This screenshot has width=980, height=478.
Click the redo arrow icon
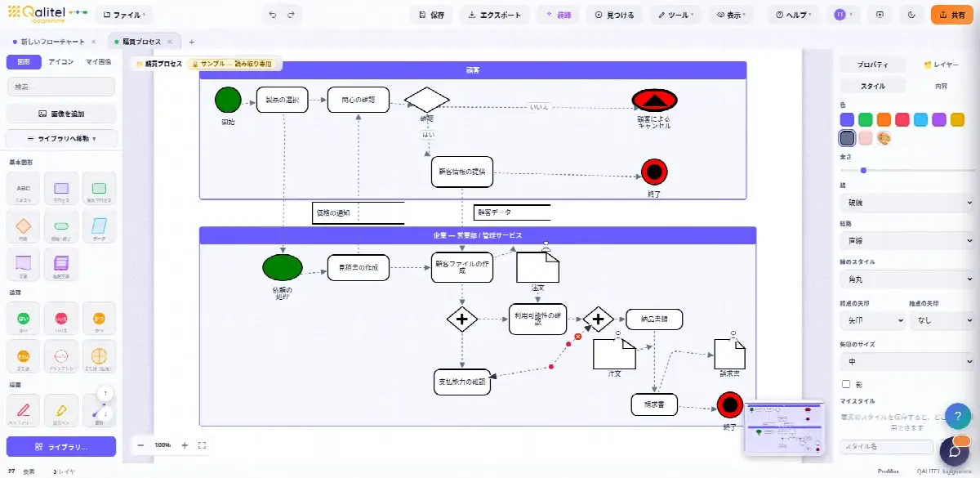pos(291,15)
